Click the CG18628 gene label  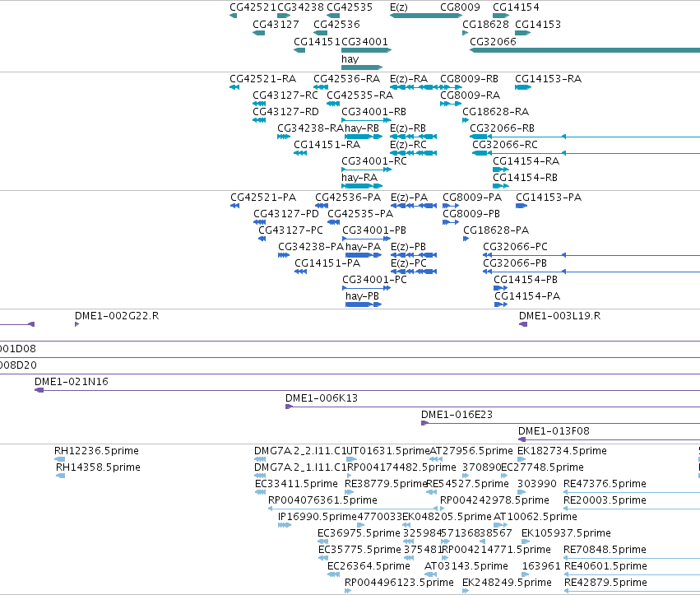485,24
